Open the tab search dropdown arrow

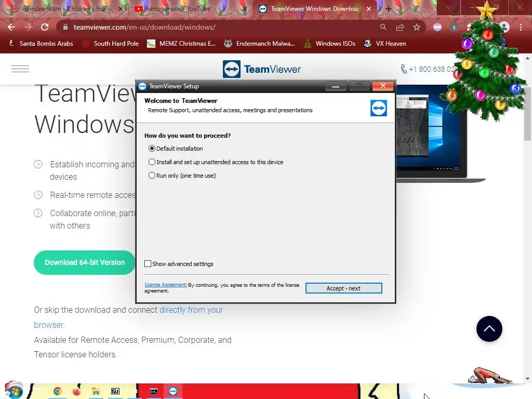pos(448,7)
